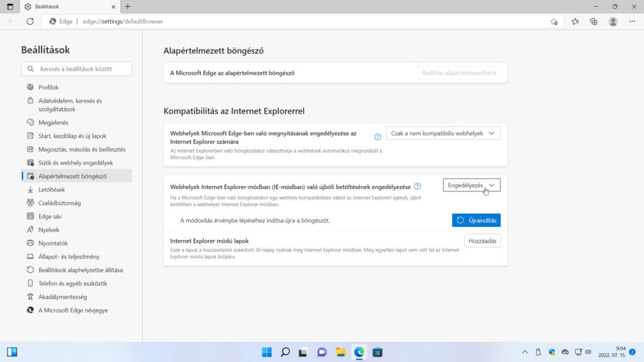Open the Chat app on taskbar
This screenshot has height=362, width=644.
click(x=322, y=352)
